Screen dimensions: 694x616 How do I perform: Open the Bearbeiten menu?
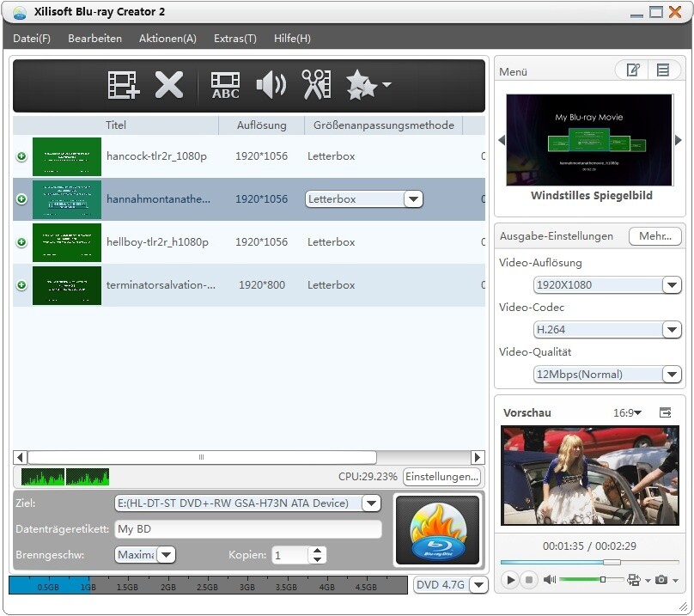click(x=95, y=39)
